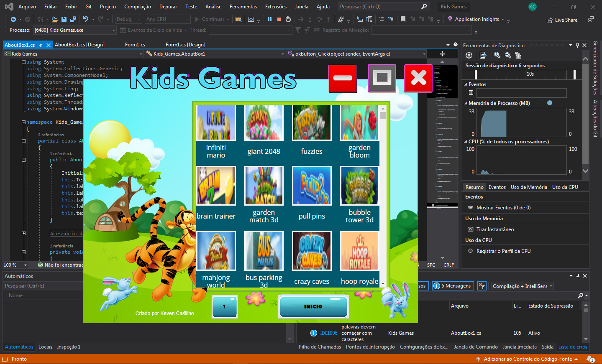Stop debugging using the red square icon
The width and height of the screenshot is (602, 364).
pyautogui.click(x=279, y=19)
